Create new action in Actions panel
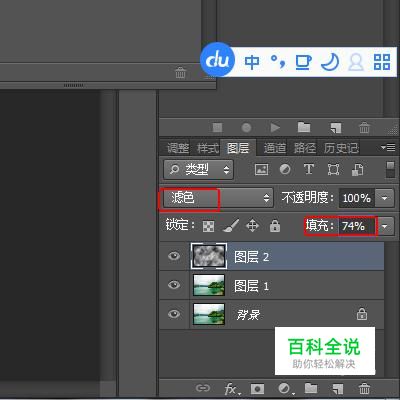The image size is (400, 400). [336, 128]
